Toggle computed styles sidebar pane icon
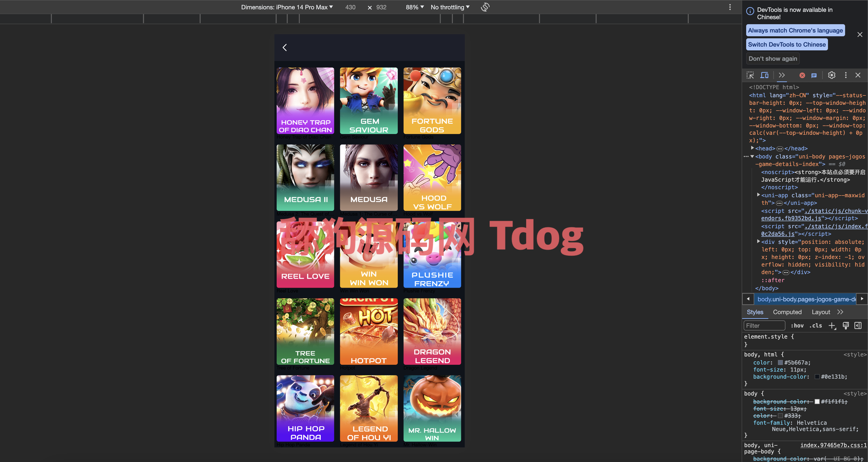Image resolution: width=868 pixels, height=462 pixels. click(858, 325)
